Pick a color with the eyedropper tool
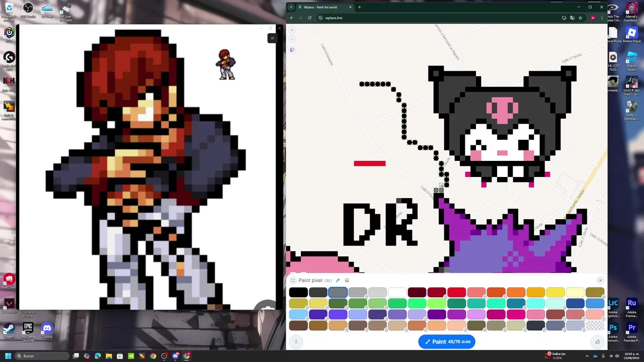The image size is (644, 362). pos(338,281)
